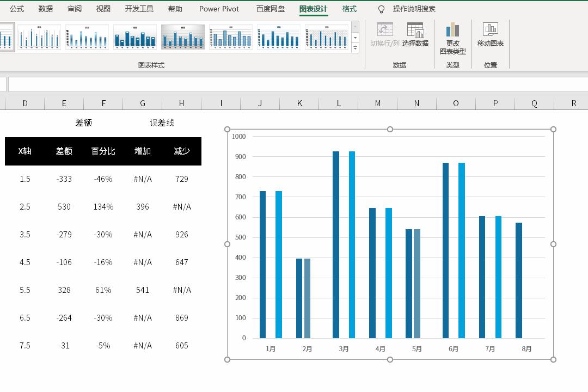Open the 开发工具 (Developer) tab
The width and height of the screenshot is (588, 392).
139,9
